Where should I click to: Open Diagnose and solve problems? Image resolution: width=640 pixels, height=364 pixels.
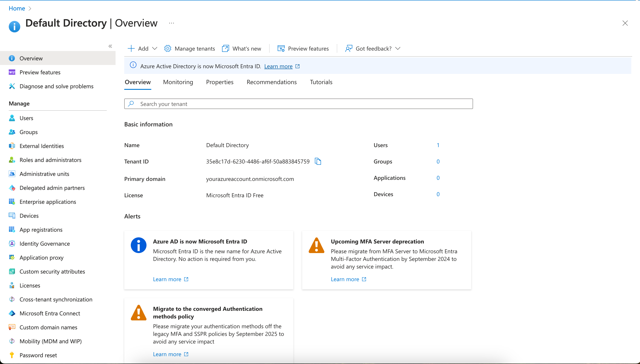pyautogui.click(x=56, y=86)
